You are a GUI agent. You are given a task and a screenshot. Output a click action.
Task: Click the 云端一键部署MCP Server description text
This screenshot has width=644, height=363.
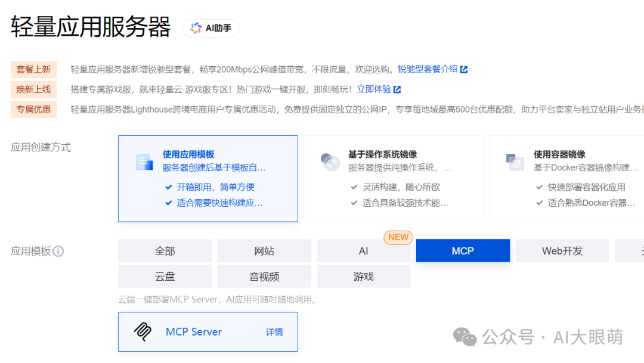pos(218,300)
